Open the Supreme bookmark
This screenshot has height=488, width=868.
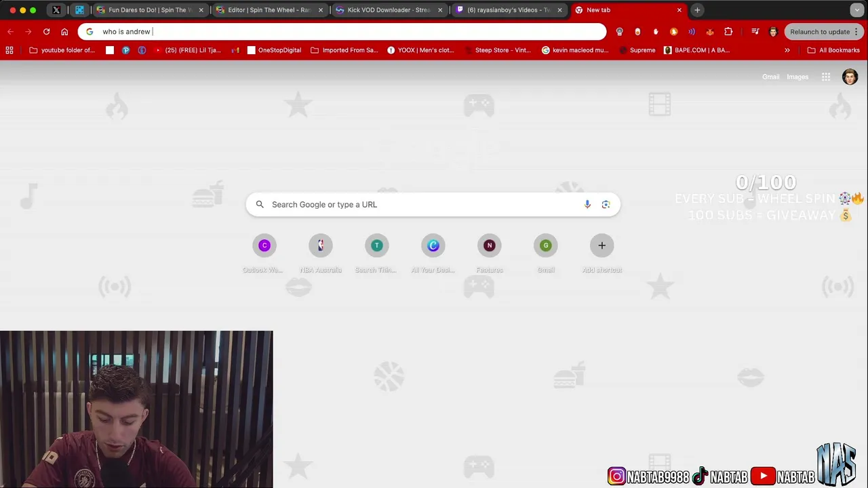pos(637,50)
